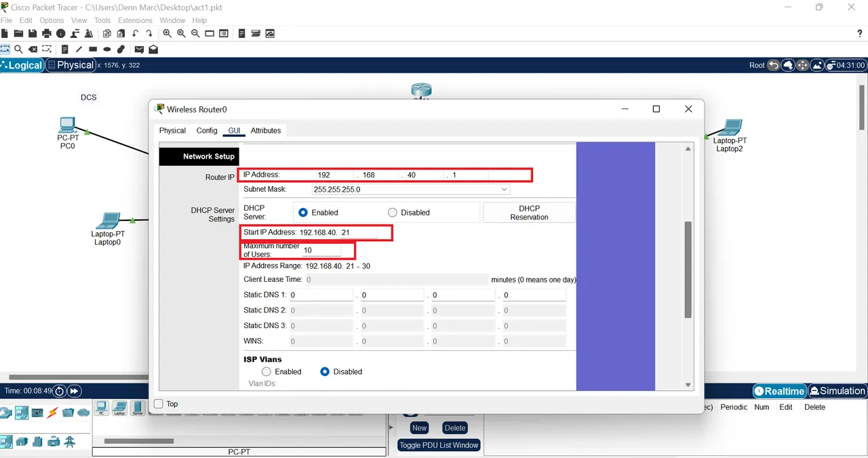
Task: Switch to Physical workspace view
Action: 70,65
